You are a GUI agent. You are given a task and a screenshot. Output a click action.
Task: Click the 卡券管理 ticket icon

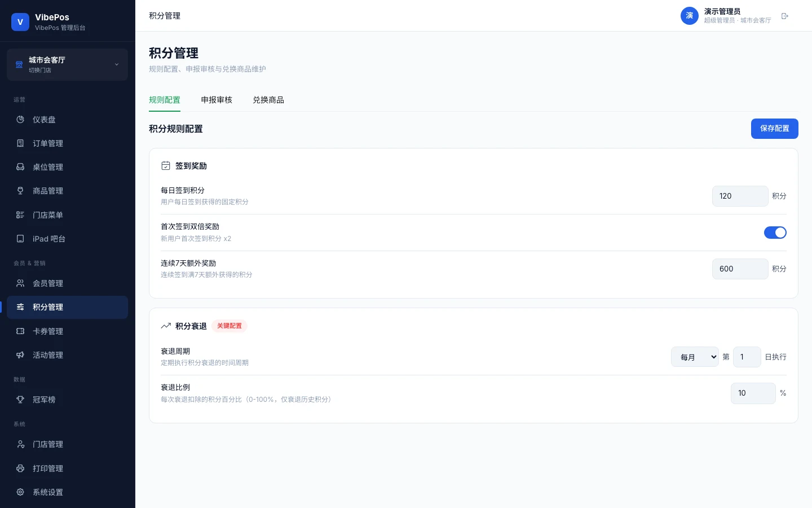click(20, 331)
